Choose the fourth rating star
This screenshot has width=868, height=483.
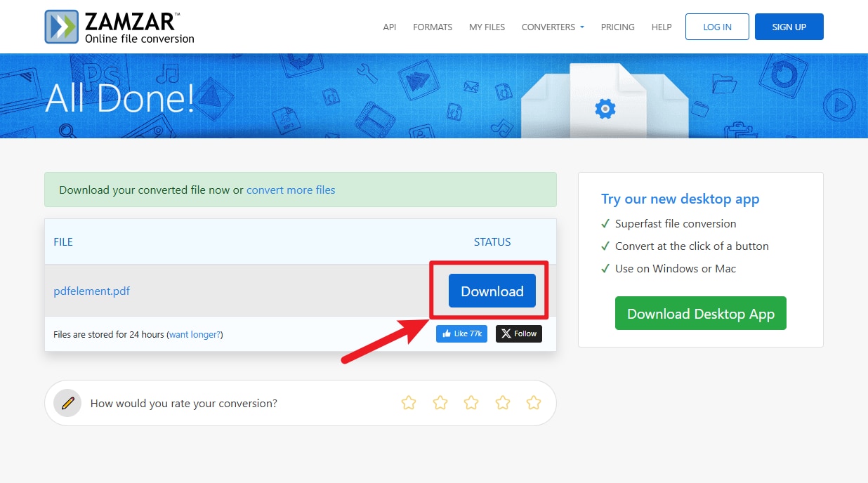503,403
